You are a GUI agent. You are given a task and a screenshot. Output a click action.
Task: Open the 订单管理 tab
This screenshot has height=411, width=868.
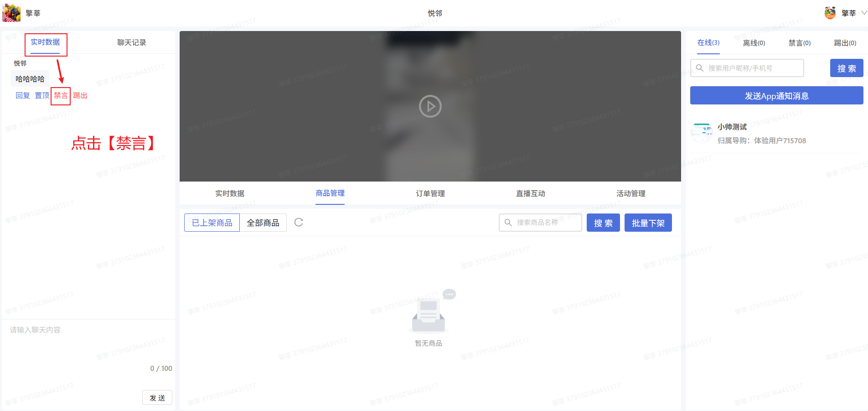430,193
